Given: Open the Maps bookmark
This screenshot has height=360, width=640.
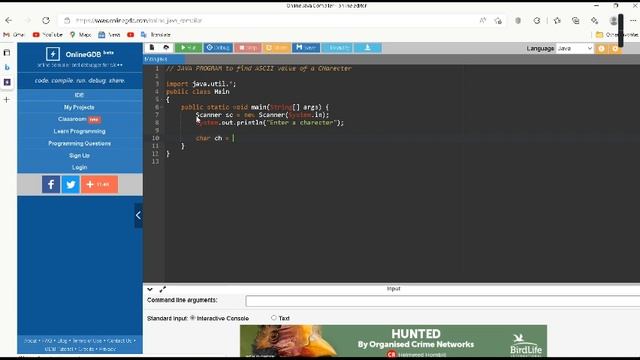Looking at the screenshot, I should point(80,35).
